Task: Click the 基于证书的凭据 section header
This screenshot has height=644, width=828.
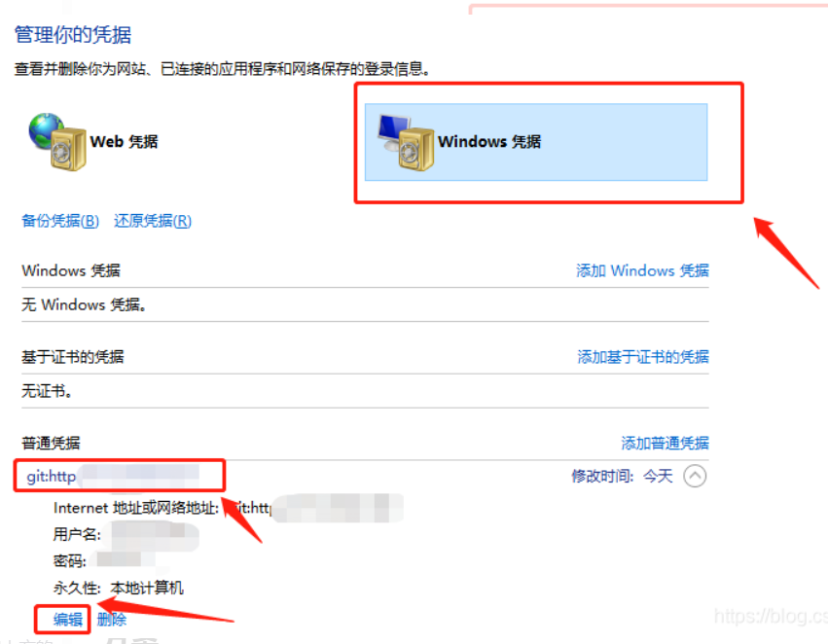Action: point(73,357)
